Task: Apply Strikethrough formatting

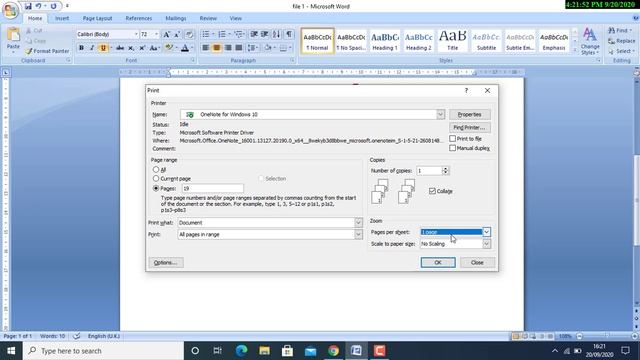Action: click(x=120, y=48)
